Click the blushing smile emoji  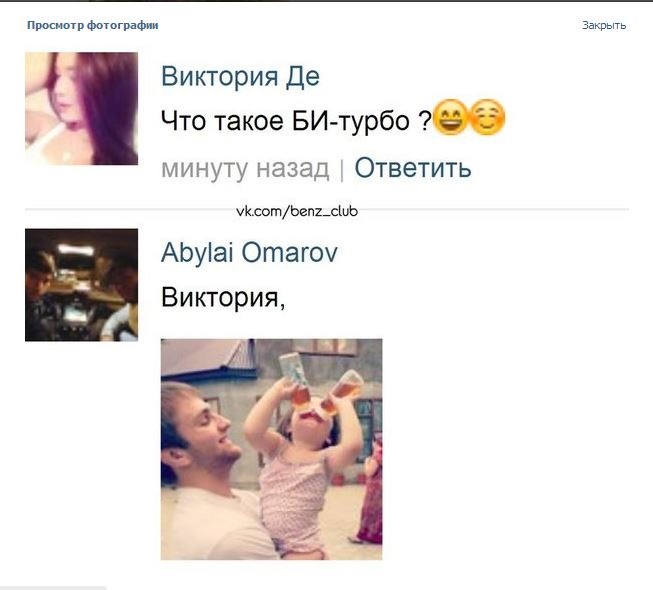[x=487, y=117]
